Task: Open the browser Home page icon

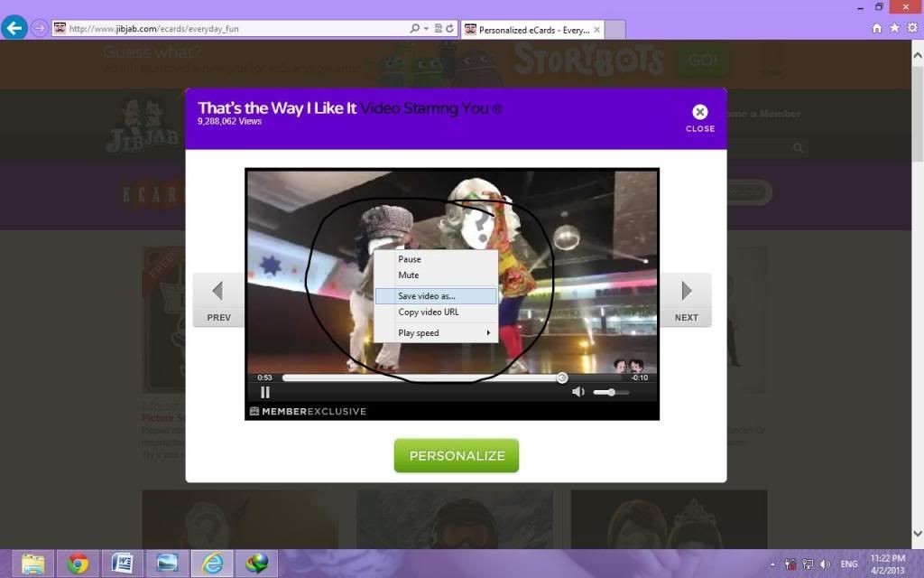Action: pyautogui.click(x=877, y=28)
